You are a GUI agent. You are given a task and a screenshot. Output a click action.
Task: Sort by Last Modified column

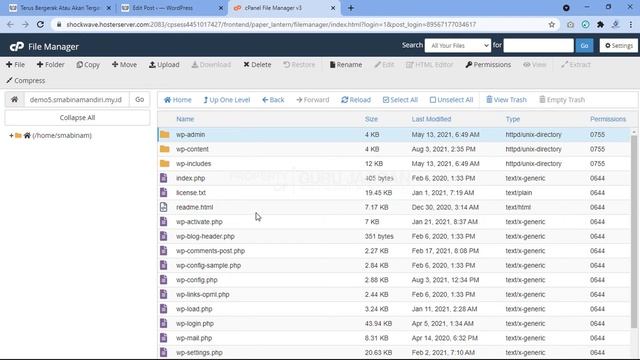point(431,119)
